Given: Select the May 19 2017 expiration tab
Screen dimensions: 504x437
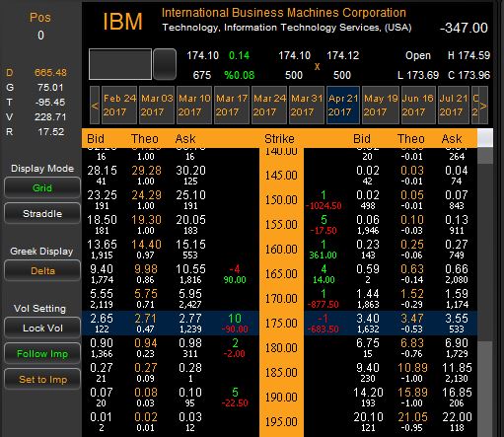Looking at the screenshot, I should 381,106.
